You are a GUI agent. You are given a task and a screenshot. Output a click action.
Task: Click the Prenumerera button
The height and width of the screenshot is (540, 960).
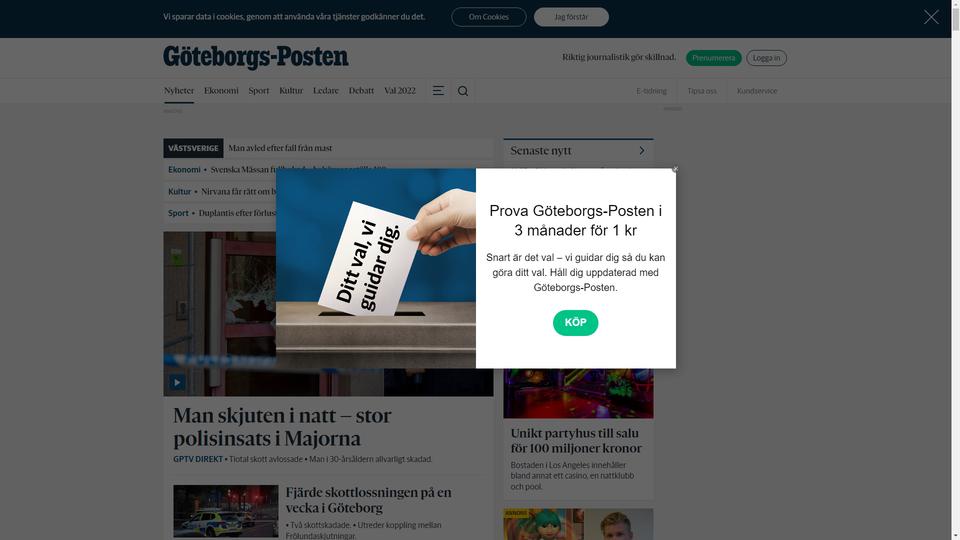click(x=713, y=58)
